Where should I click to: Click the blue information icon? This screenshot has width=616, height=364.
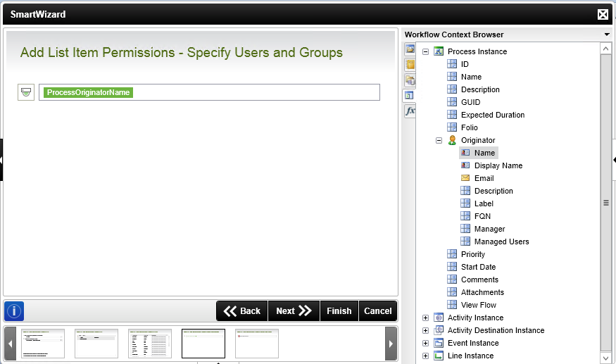14,311
